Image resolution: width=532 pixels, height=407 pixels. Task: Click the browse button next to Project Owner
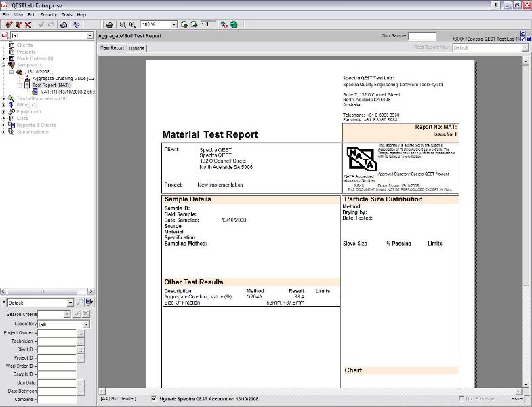tap(81, 333)
